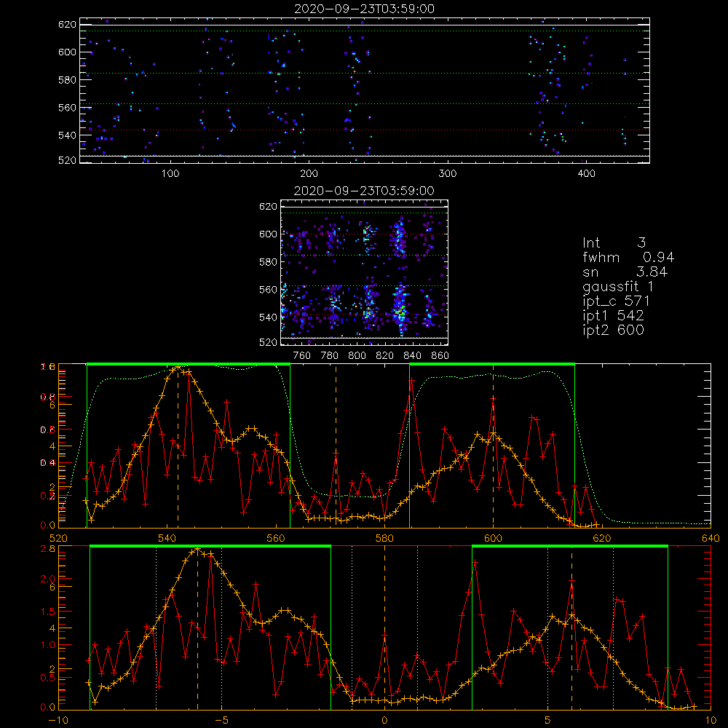The width and height of the screenshot is (728, 728).
Task: Click x-axis label 200 on top plot
Action: pyautogui.click(x=309, y=174)
